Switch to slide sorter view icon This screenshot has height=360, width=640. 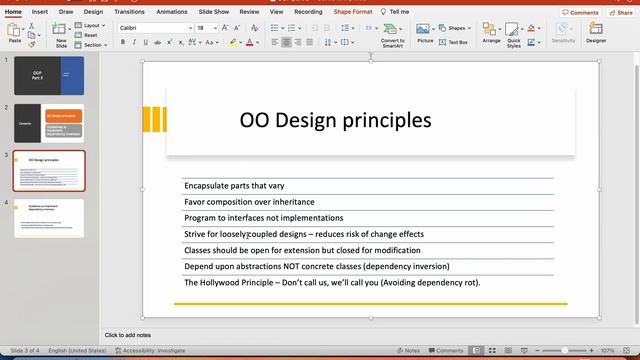[492, 350]
